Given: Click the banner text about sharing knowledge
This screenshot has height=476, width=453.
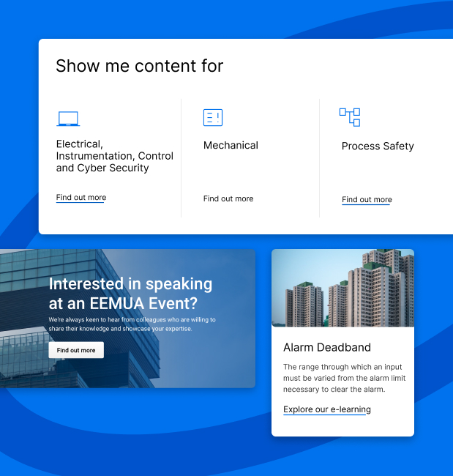Looking at the screenshot, I should pyautogui.click(x=132, y=324).
